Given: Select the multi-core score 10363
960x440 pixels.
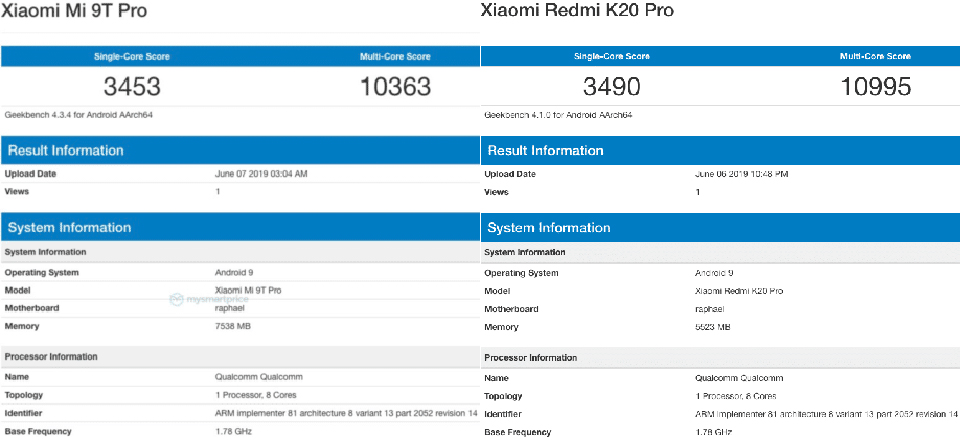Looking at the screenshot, I should tap(395, 86).
